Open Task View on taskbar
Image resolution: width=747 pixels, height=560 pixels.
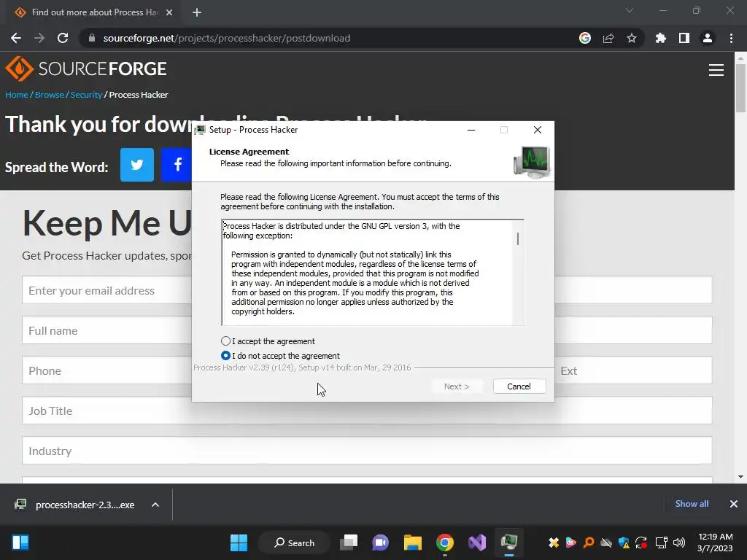(x=349, y=542)
